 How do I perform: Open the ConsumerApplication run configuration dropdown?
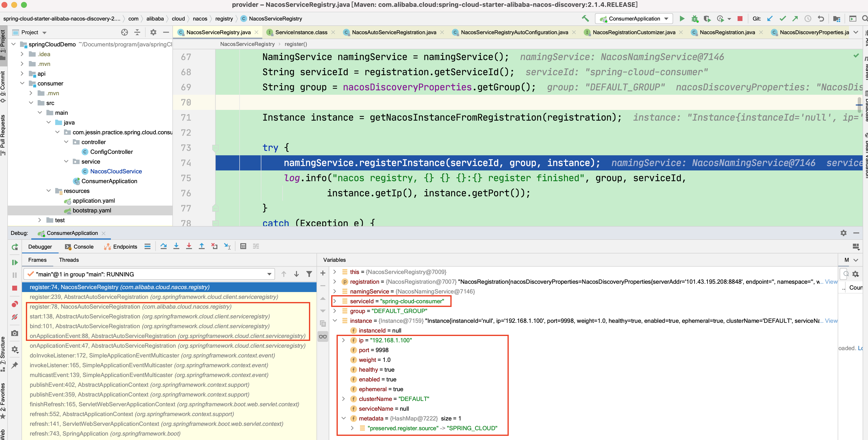pyautogui.click(x=634, y=19)
